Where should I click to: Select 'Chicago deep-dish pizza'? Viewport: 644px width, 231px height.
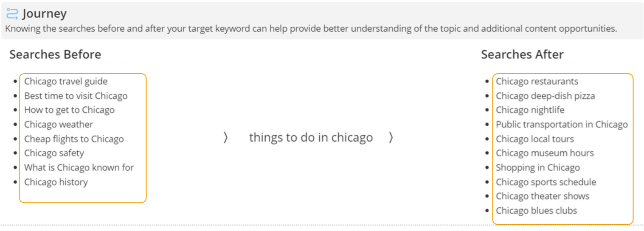pos(546,96)
